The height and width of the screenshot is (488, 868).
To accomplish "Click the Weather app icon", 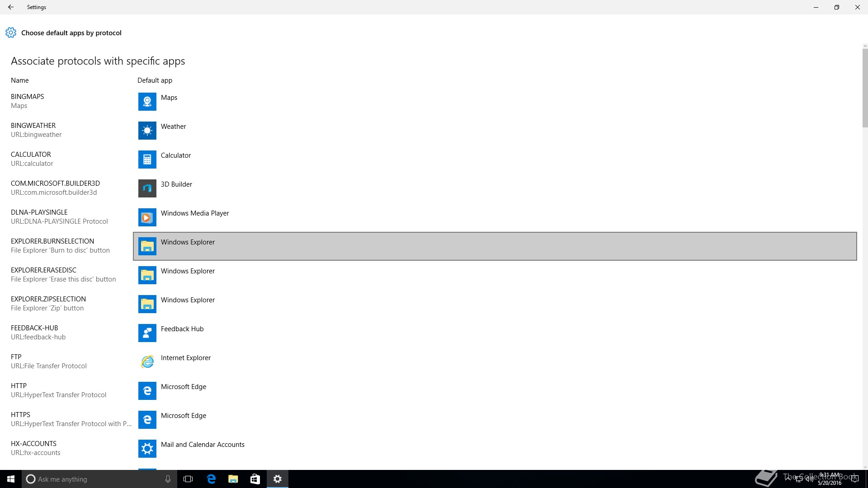I will 147,131.
